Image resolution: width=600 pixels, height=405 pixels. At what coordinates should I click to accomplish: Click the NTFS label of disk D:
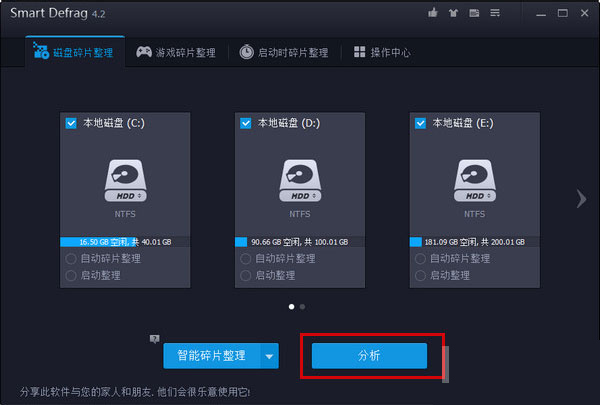point(300,214)
